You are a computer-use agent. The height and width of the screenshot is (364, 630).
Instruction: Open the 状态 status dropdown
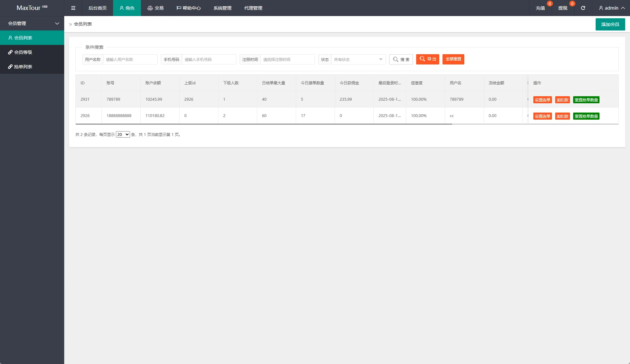(x=358, y=59)
